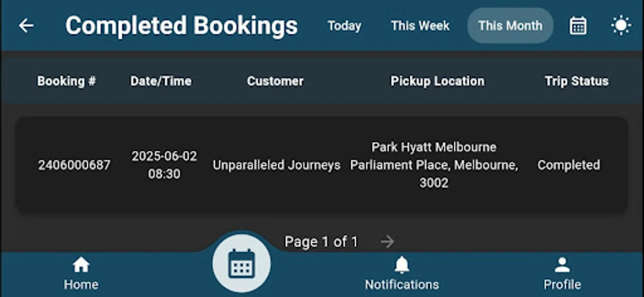The width and height of the screenshot is (644, 297).
Task: Filter bookings by This Week
Action: pyautogui.click(x=420, y=26)
